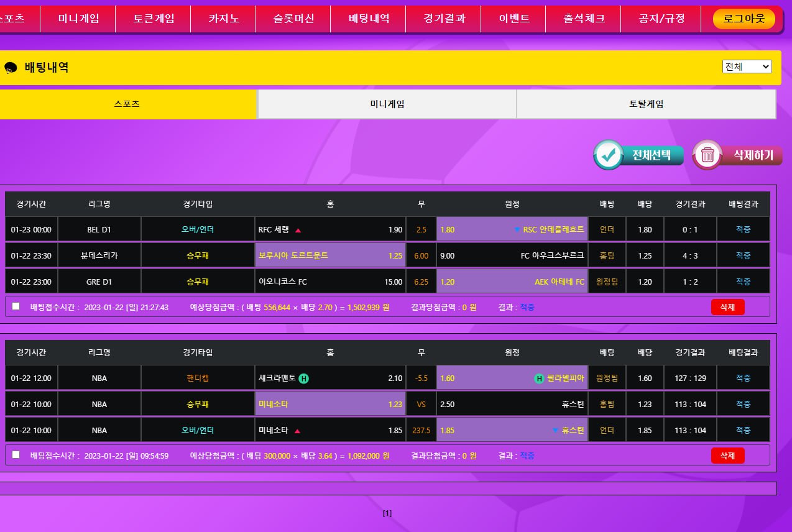Open 경기결과 in the top menu

444,19
